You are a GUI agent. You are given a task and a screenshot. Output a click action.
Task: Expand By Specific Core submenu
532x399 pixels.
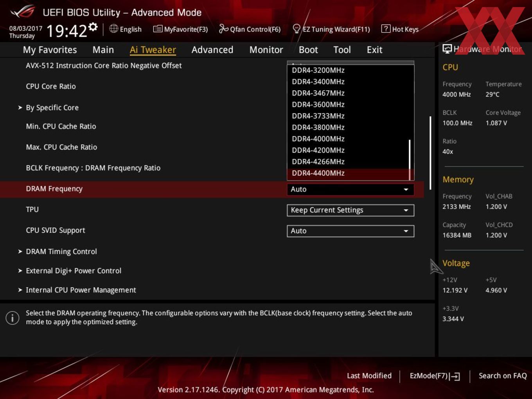click(x=52, y=108)
